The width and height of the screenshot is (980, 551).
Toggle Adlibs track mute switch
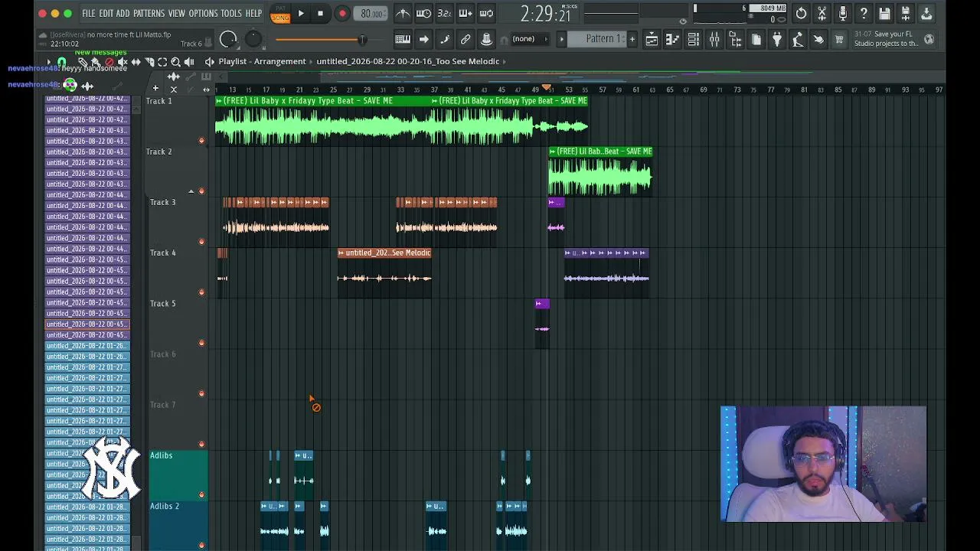coord(201,494)
